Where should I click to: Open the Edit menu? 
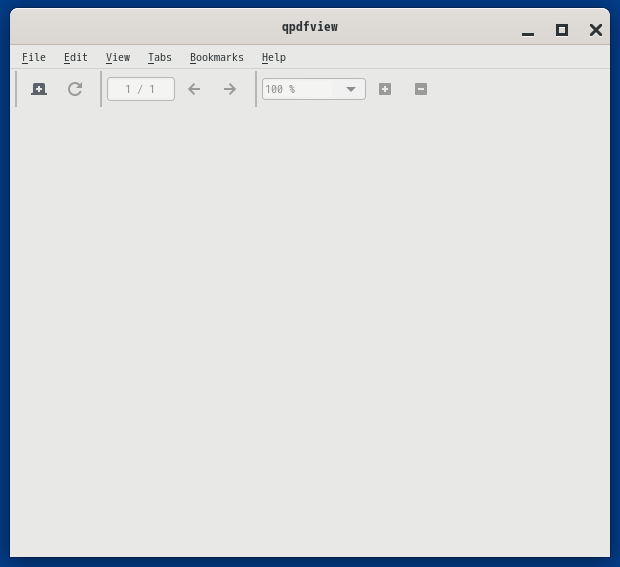coord(76,57)
